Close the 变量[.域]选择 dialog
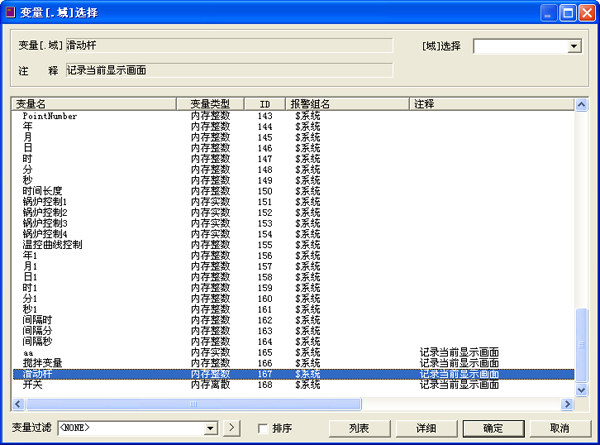This screenshot has height=445, width=600. pos(587,13)
